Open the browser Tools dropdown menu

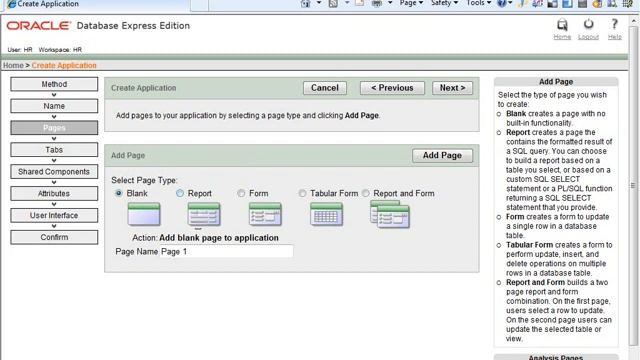tap(478, 3)
